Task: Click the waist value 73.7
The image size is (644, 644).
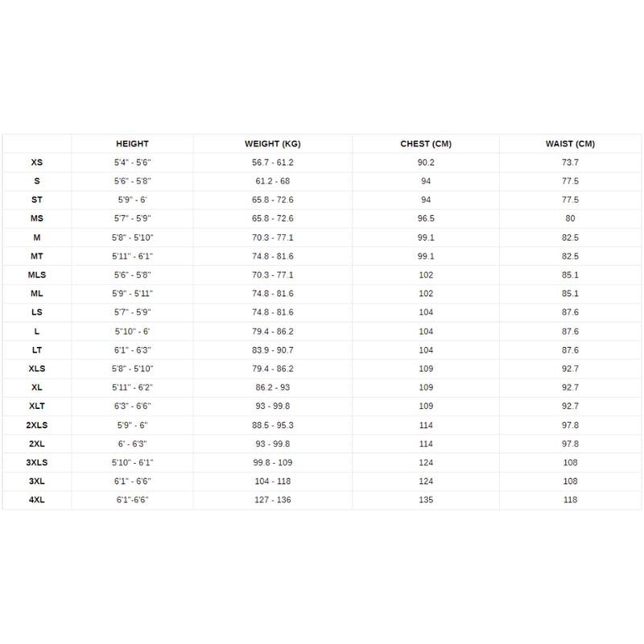Action: (x=570, y=163)
